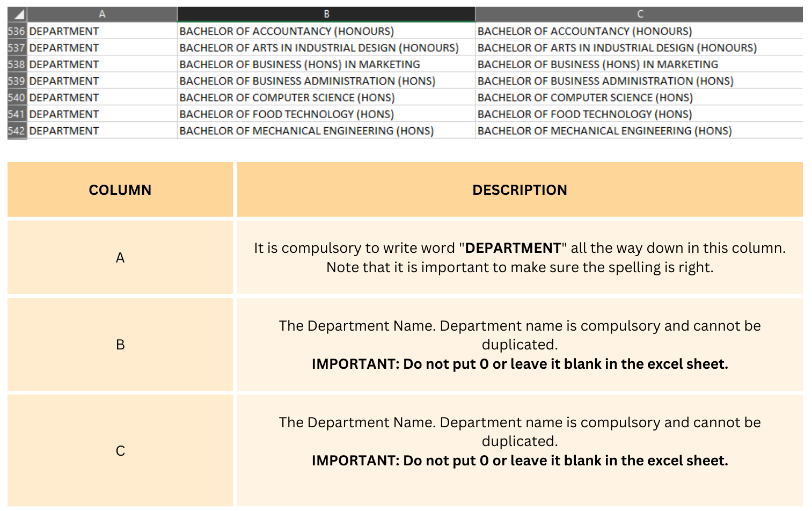Click the DESCRIPTION heading in the table
This screenshot has width=812, height=511.
click(520, 190)
